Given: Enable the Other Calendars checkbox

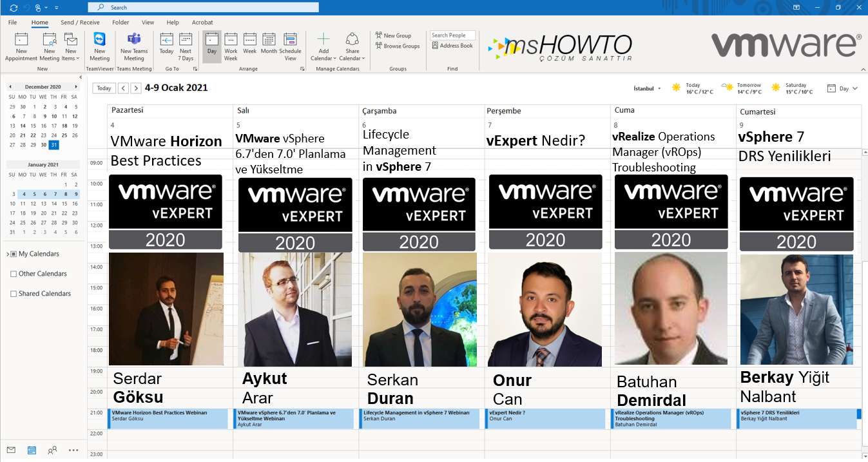Looking at the screenshot, I should pyautogui.click(x=14, y=274).
